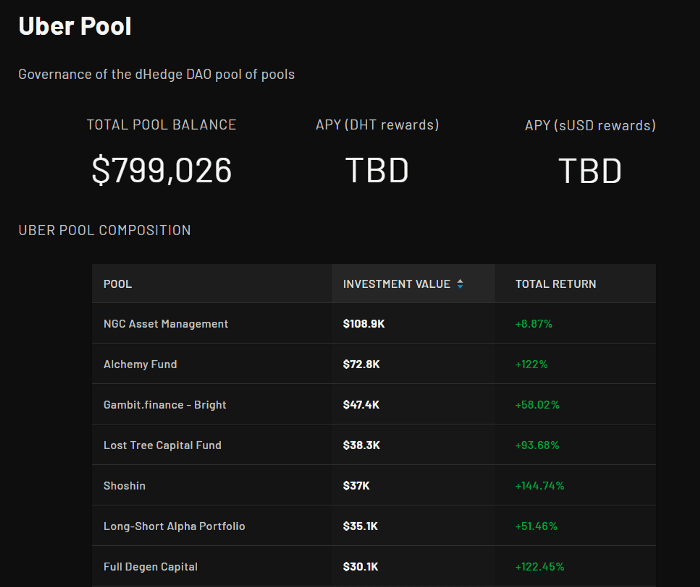700x587 pixels.
Task: Select the $35.1K investment value
Action: pyautogui.click(x=360, y=526)
